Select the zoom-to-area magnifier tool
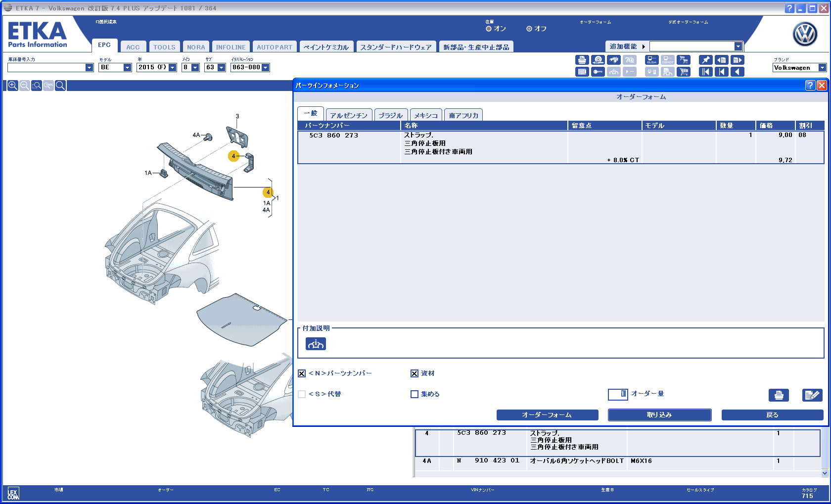This screenshot has height=504, width=831. pyautogui.click(x=37, y=86)
